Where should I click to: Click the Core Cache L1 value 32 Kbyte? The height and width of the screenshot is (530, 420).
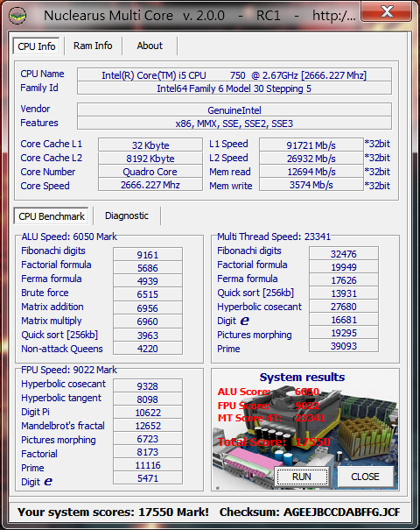[x=150, y=145]
